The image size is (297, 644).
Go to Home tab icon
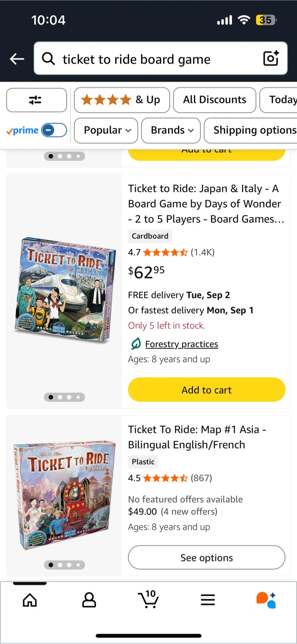click(30, 600)
